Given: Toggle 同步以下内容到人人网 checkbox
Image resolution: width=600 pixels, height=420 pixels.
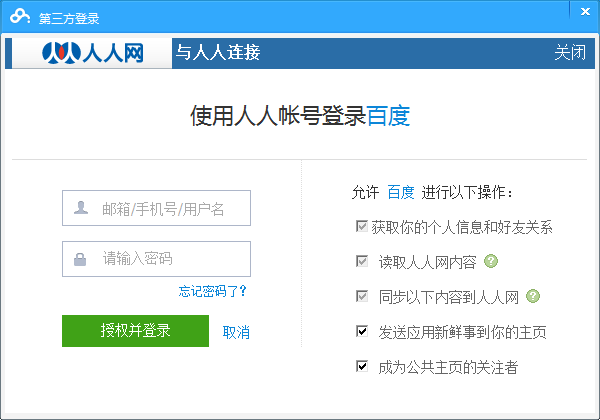Looking at the screenshot, I should click(x=362, y=296).
